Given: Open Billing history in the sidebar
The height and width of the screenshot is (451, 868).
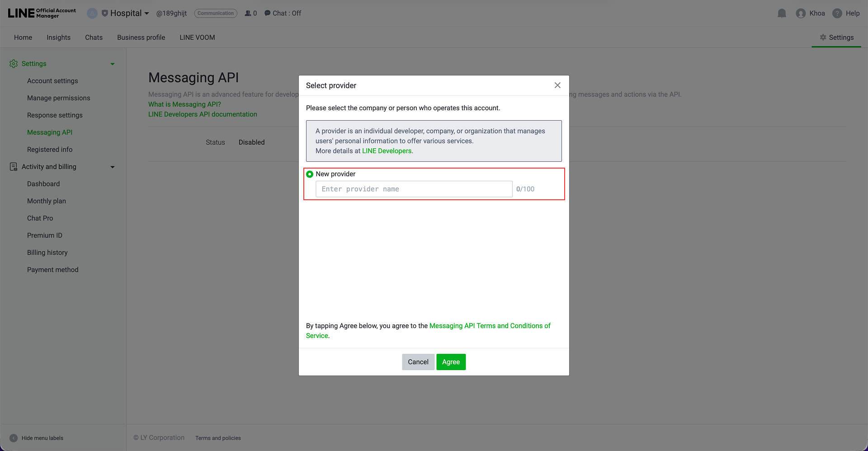Looking at the screenshot, I should coord(47,252).
